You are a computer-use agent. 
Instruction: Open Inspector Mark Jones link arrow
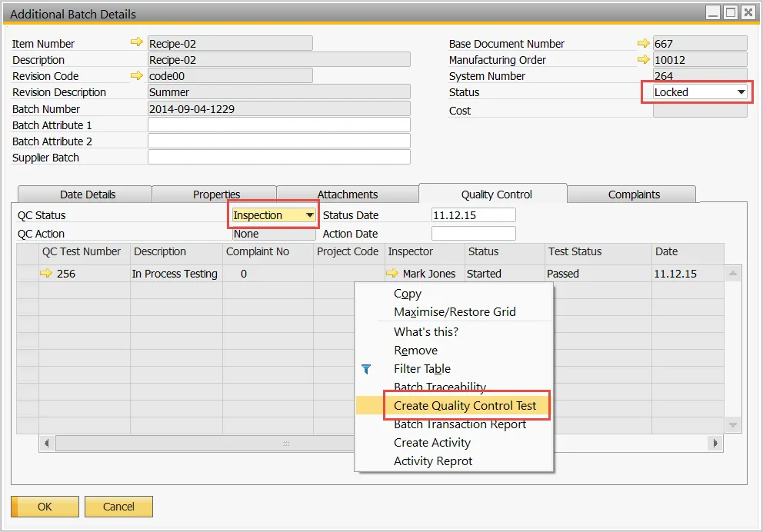coord(392,273)
